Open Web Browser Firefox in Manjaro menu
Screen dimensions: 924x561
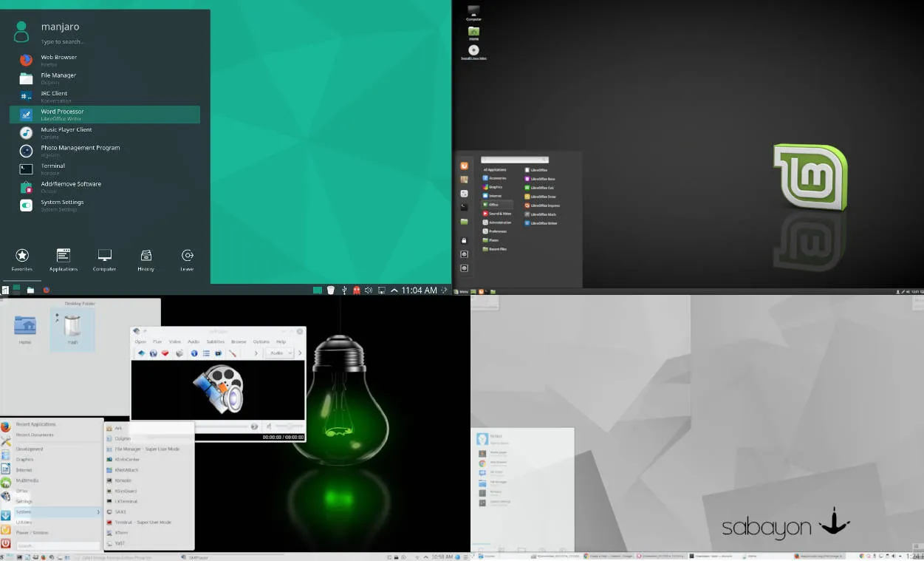104,60
